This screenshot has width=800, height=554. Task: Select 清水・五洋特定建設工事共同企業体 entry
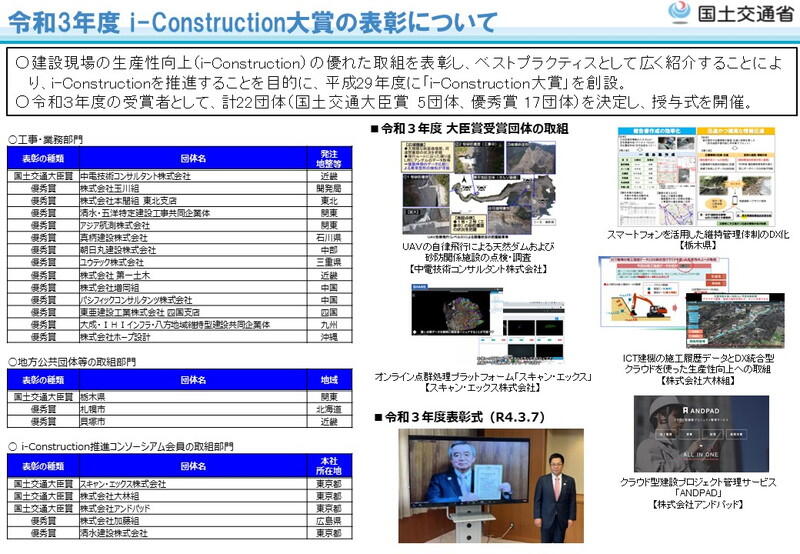(193, 213)
